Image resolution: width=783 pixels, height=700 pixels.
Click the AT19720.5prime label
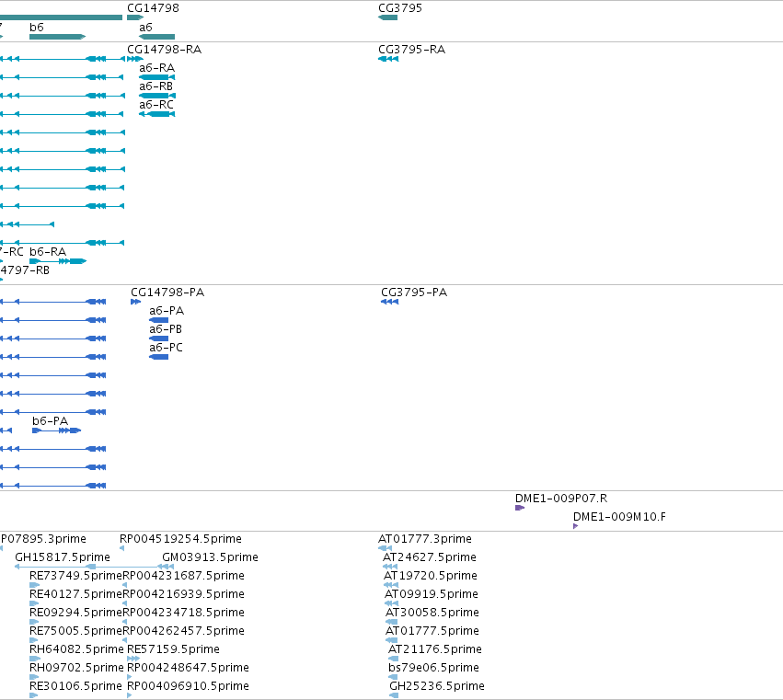(x=431, y=576)
